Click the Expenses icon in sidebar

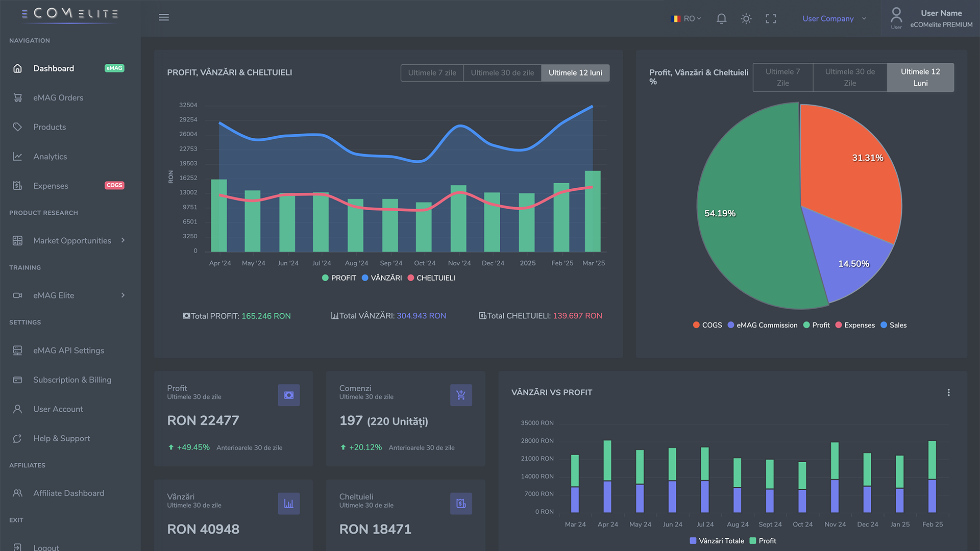pos(17,186)
